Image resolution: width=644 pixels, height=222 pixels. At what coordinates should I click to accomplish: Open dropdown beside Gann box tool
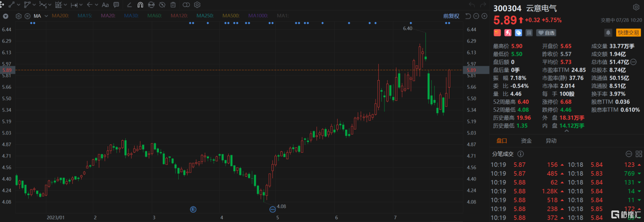click(65, 5)
